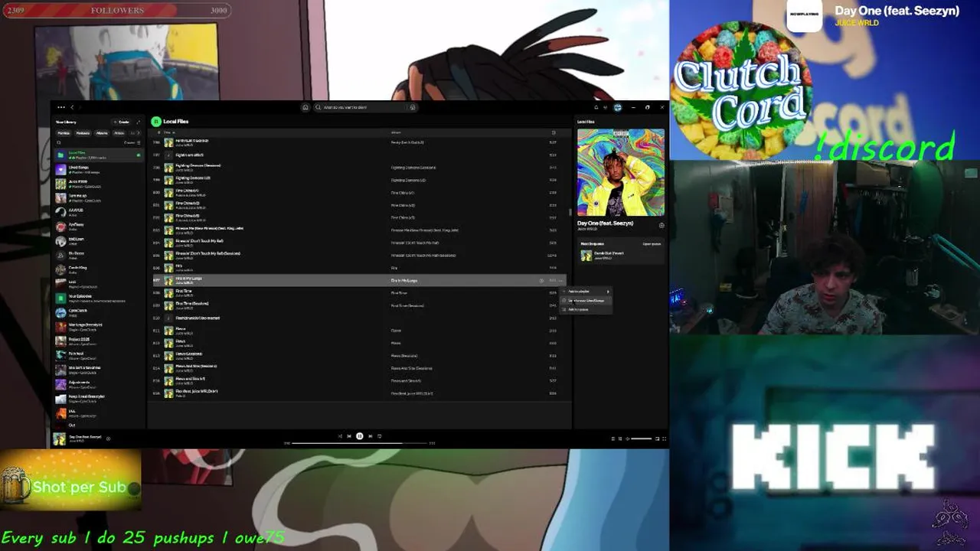Open the Day One (feat. Seezyn) title link
Image resolution: width=980 pixels, height=551 pixels.
point(606,223)
